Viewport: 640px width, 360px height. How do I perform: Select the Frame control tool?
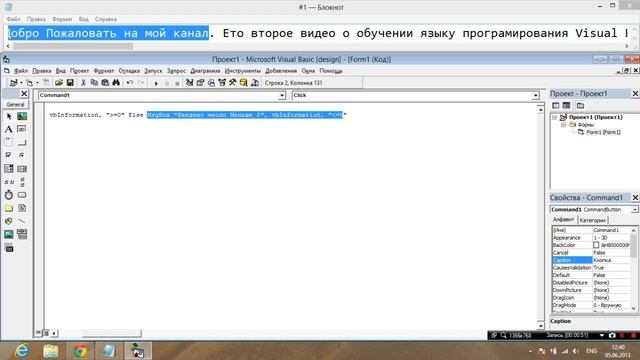coord(9,142)
